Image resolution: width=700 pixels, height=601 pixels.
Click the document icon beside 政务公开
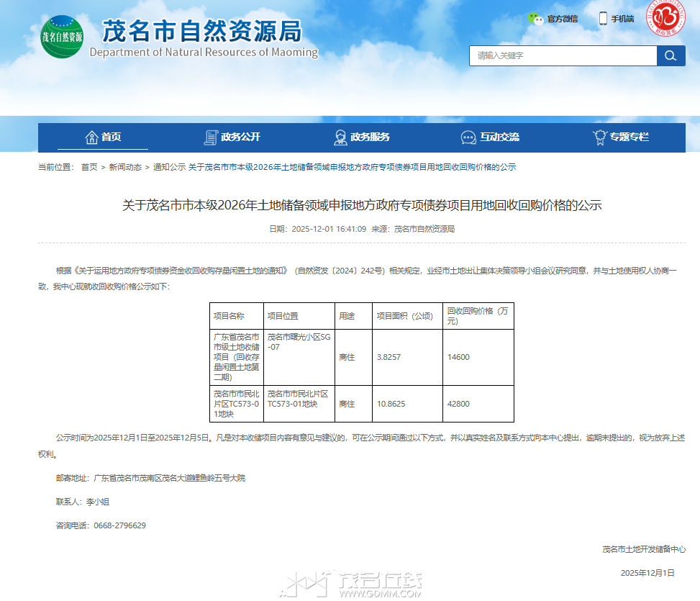(211, 137)
